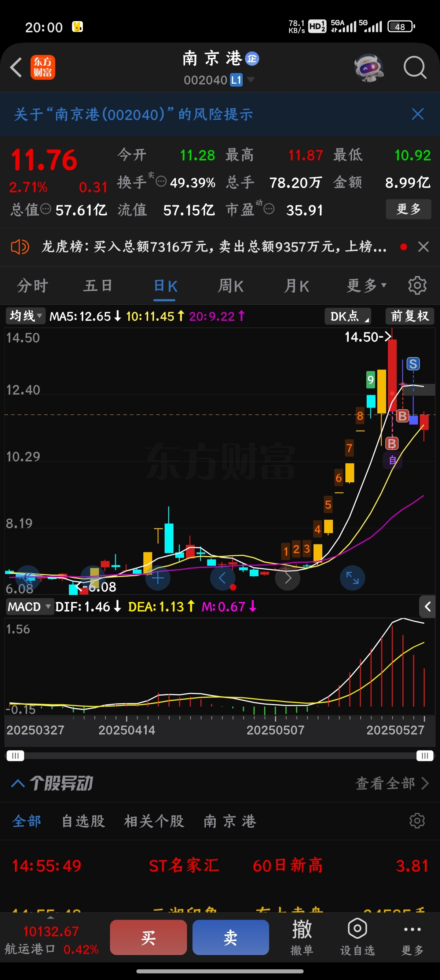Collapse the side panel arrow by MACD
The height and width of the screenshot is (980, 440).
click(x=428, y=606)
